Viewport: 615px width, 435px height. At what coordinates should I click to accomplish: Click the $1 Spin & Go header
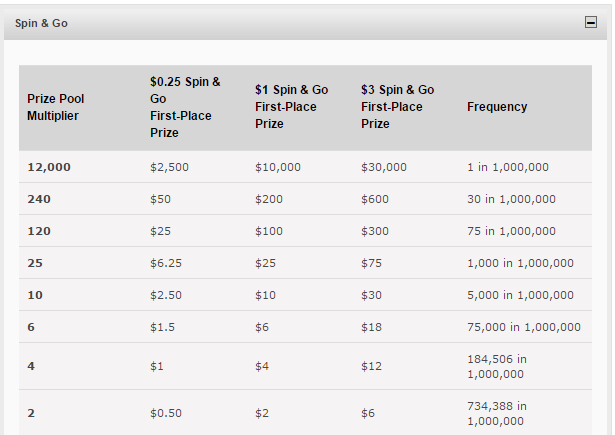click(x=291, y=107)
